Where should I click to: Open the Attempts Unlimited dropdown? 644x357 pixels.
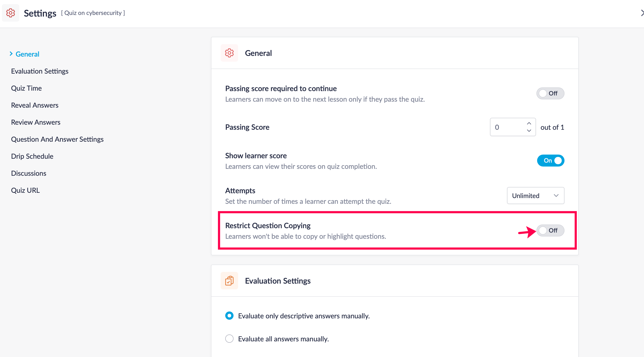[x=535, y=196]
